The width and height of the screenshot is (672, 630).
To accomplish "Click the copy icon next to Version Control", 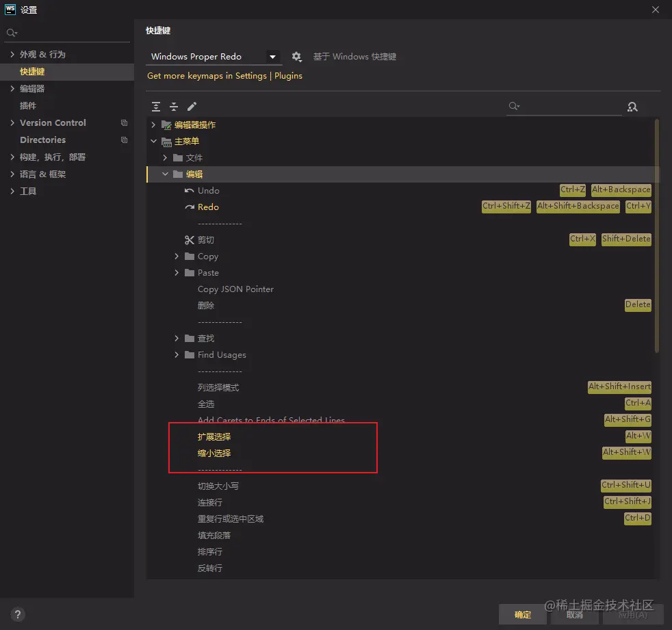I will pyautogui.click(x=125, y=123).
